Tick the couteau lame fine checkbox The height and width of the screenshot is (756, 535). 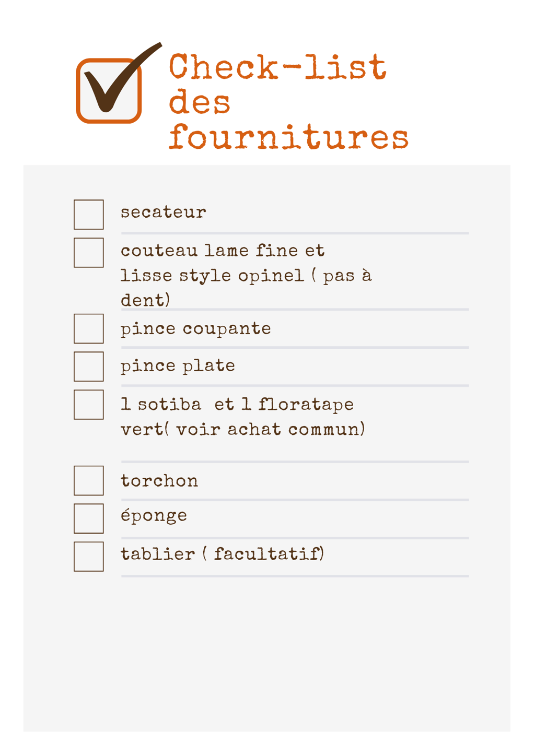(x=89, y=253)
